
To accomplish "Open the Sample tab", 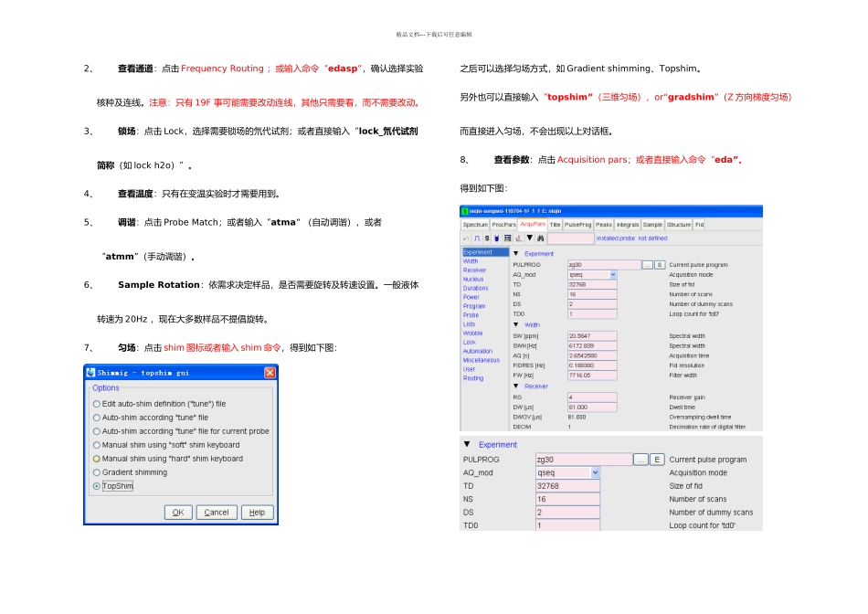I will [652, 225].
